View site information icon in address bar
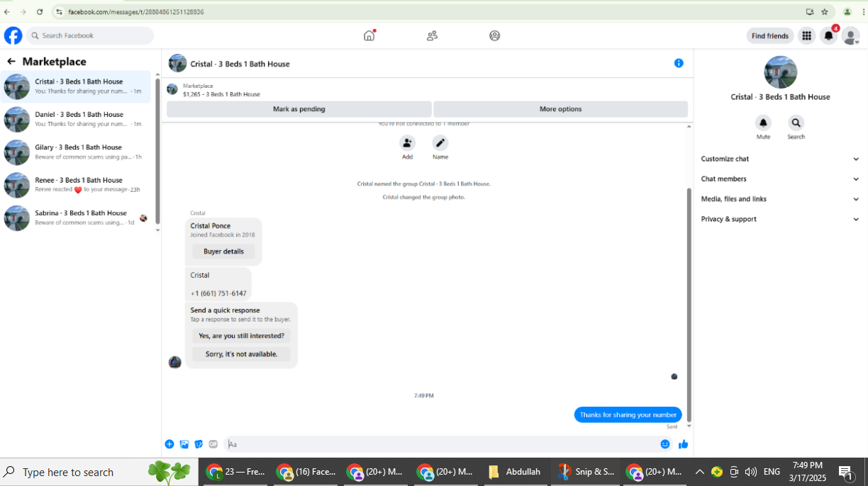The width and height of the screenshot is (868, 486). pyautogui.click(x=59, y=12)
